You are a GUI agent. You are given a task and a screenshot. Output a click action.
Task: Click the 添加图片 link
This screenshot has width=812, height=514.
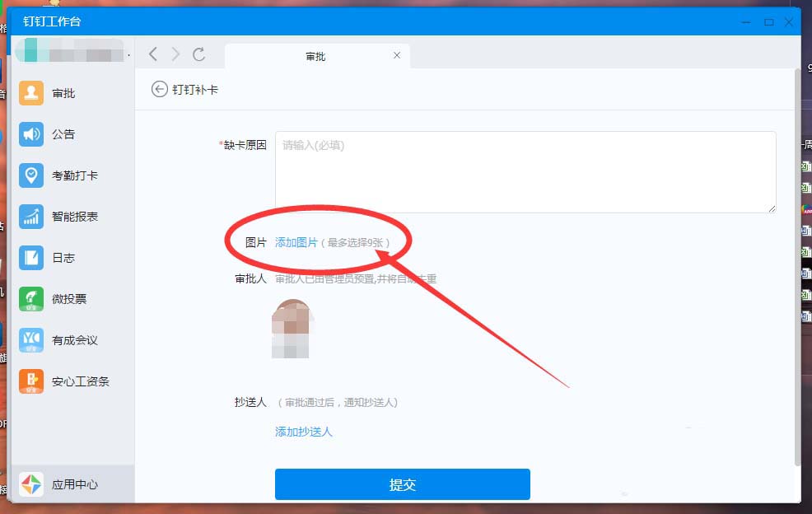pyautogui.click(x=296, y=242)
